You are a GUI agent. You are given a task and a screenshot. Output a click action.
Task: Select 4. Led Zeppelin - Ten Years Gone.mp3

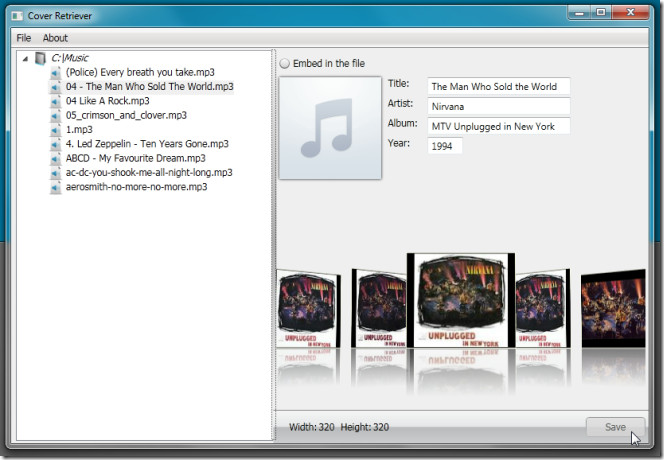[x=147, y=144]
